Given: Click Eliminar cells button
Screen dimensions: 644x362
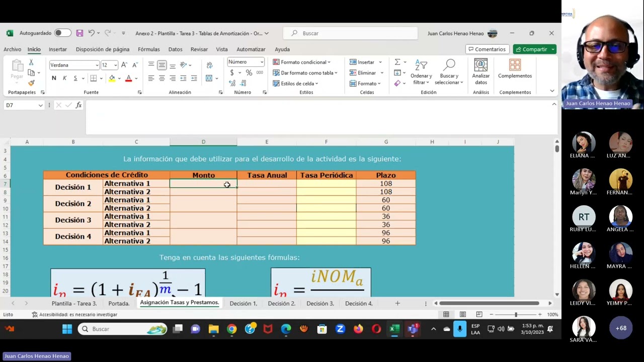Looking at the screenshot, I should tap(366, 73).
